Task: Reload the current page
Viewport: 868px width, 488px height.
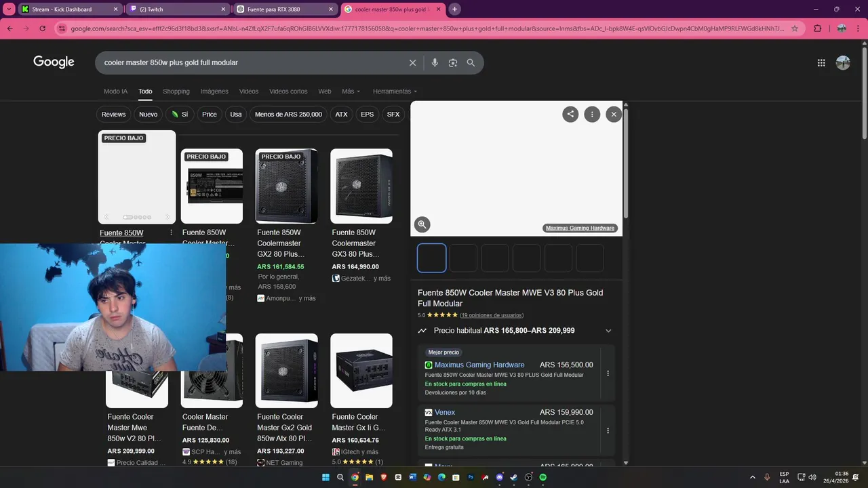Action: pyautogui.click(x=42, y=28)
